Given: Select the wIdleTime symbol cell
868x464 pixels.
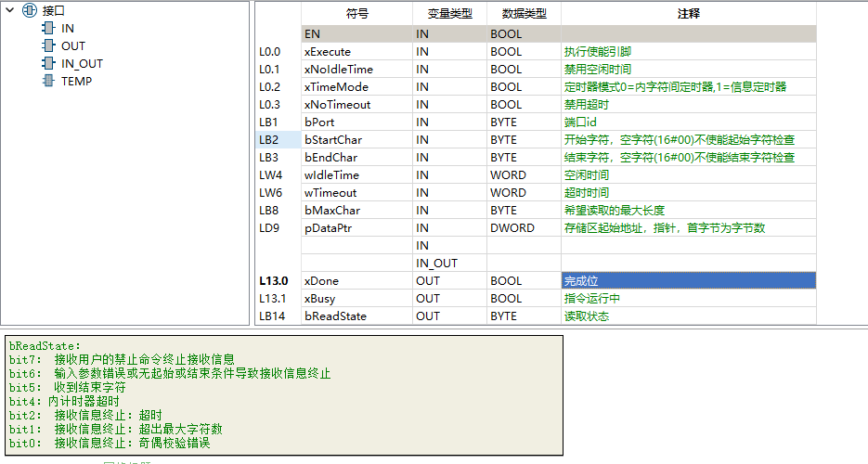Looking at the screenshot, I should click(357, 175).
